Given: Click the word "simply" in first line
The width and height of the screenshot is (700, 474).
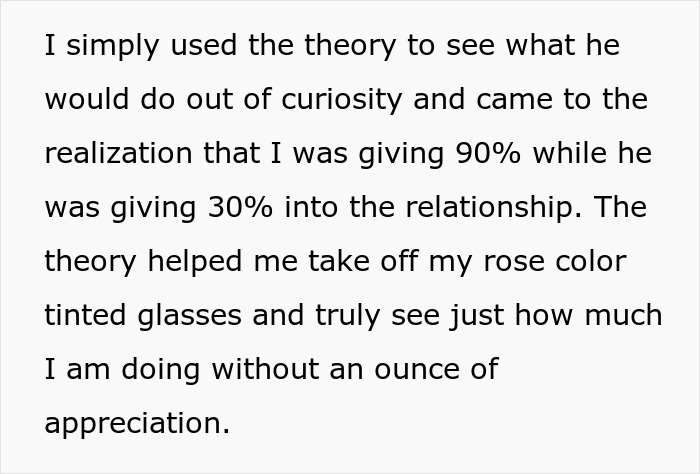Looking at the screenshot, I should [112, 47].
